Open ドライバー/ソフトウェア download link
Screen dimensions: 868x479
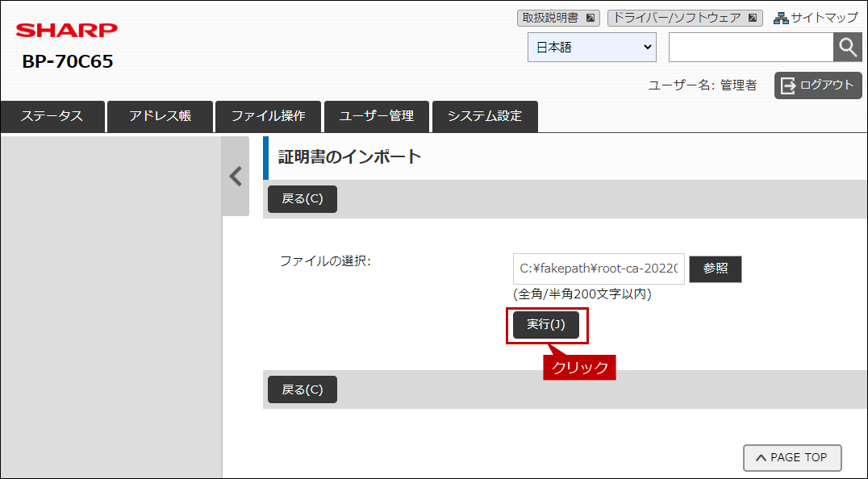click(x=685, y=18)
